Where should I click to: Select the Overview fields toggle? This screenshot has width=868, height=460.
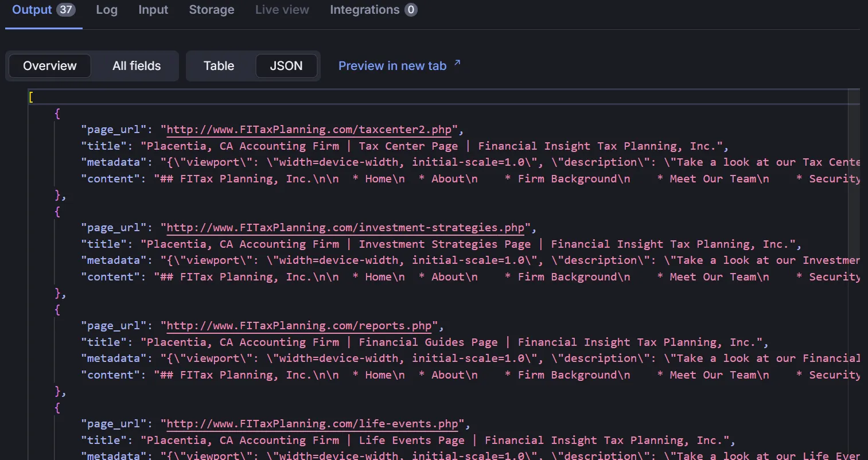(50, 66)
